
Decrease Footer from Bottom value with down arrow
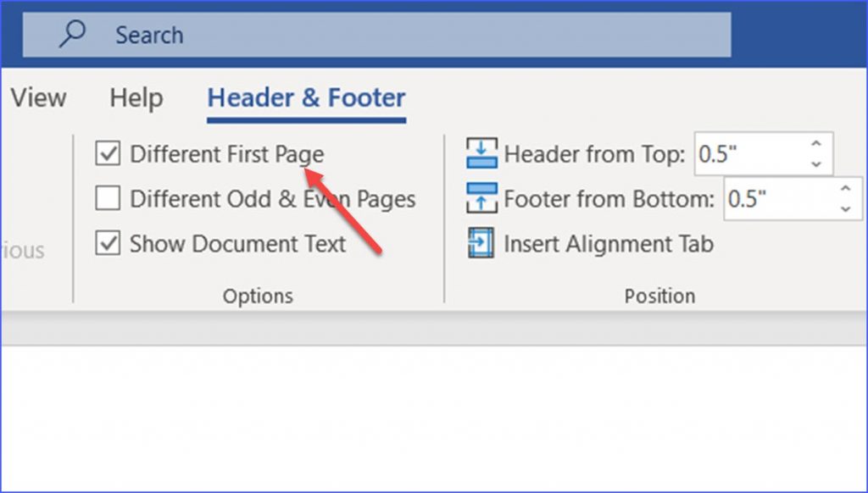[x=845, y=208]
